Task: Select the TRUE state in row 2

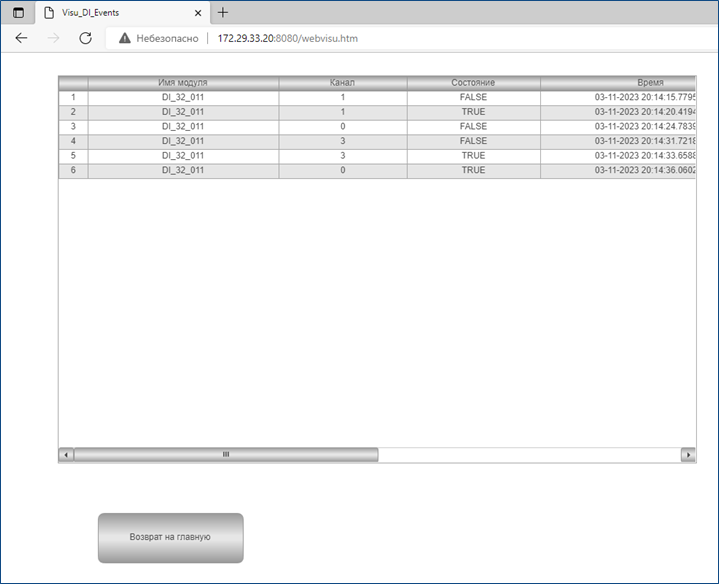Action: point(473,112)
